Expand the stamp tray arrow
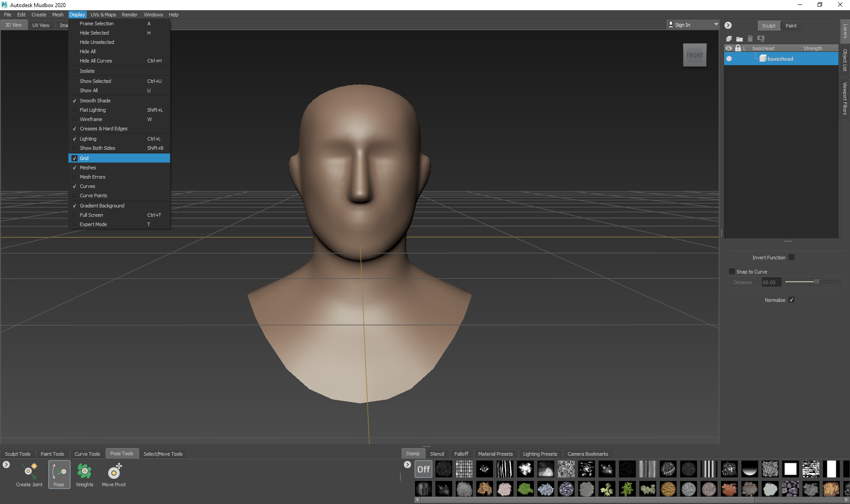850x504 pixels. coord(407,465)
